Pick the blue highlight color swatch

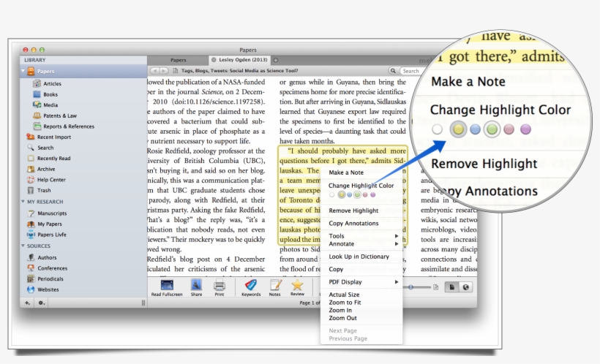coord(349,194)
